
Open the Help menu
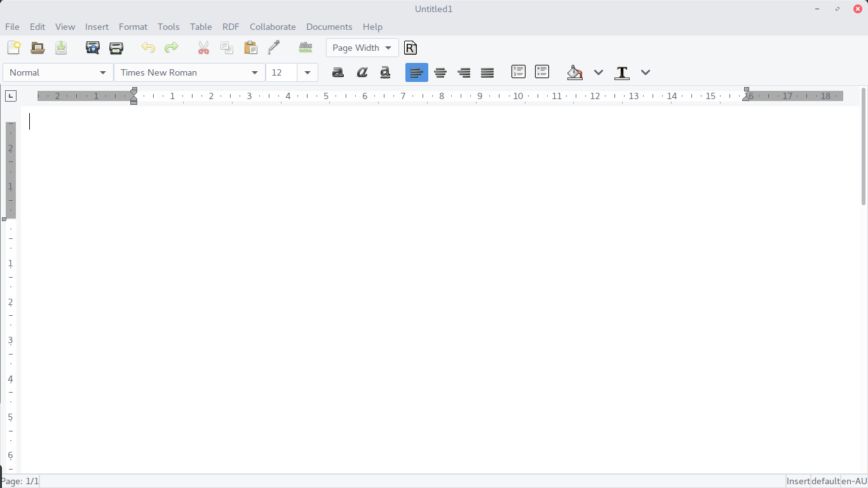coord(372,27)
